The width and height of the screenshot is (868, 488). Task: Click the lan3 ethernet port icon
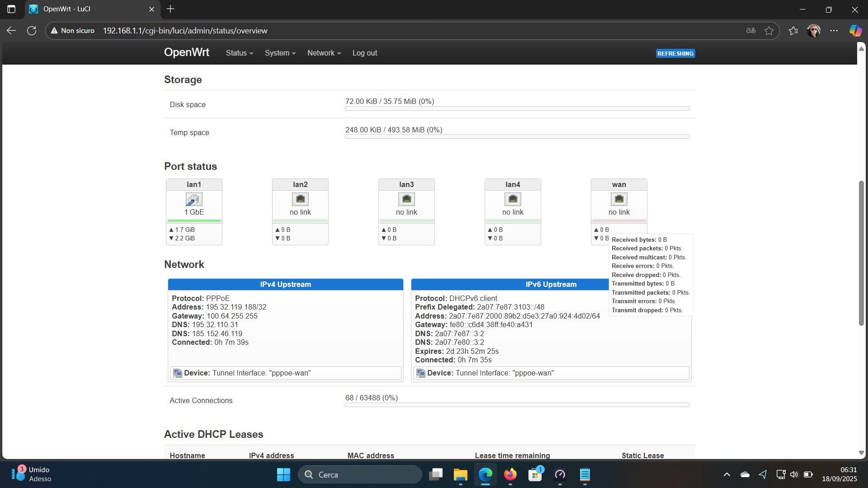[406, 199]
